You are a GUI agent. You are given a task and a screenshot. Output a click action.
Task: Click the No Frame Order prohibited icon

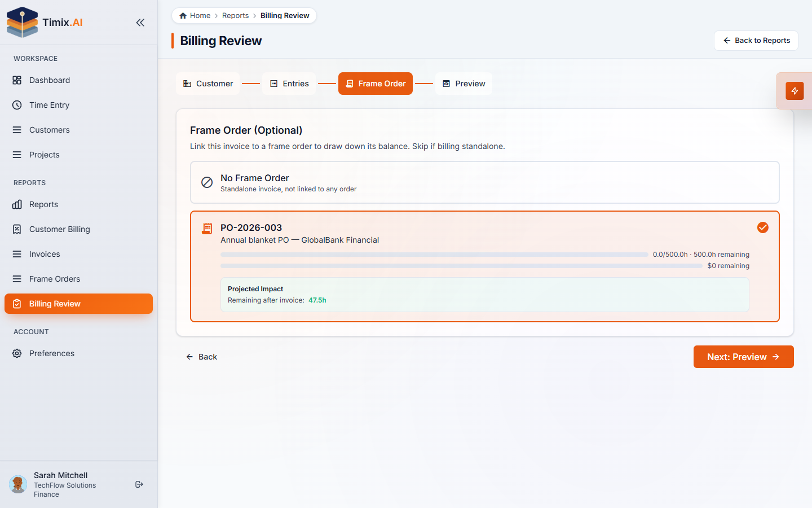207,182
